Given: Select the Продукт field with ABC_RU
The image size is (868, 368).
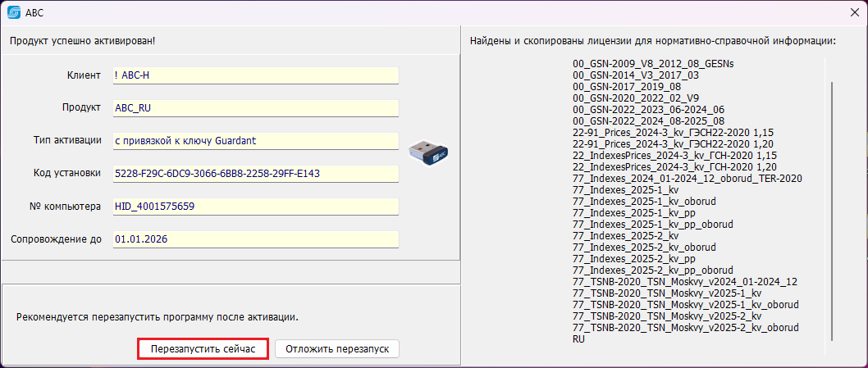Looking at the screenshot, I should click(x=256, y=108).
